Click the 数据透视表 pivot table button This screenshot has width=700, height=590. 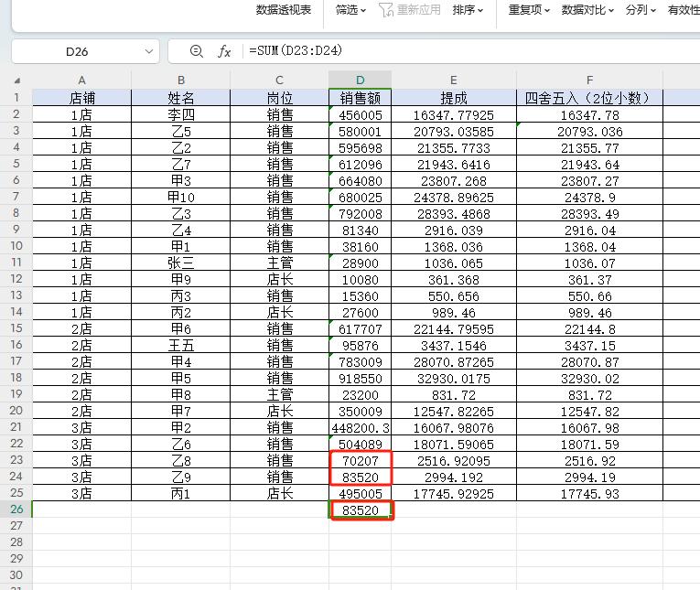tap(283, 10)
